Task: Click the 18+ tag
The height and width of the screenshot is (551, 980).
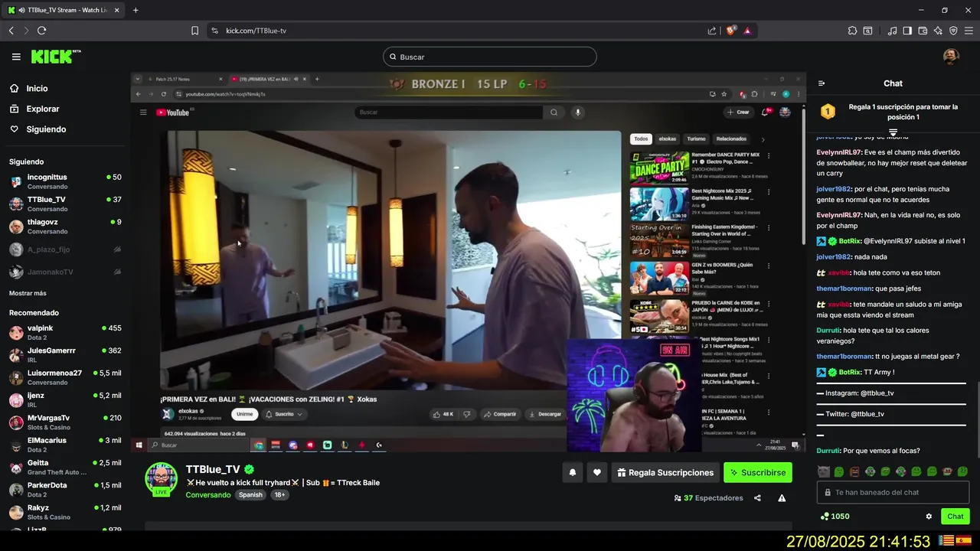Action: pos(279,495)
